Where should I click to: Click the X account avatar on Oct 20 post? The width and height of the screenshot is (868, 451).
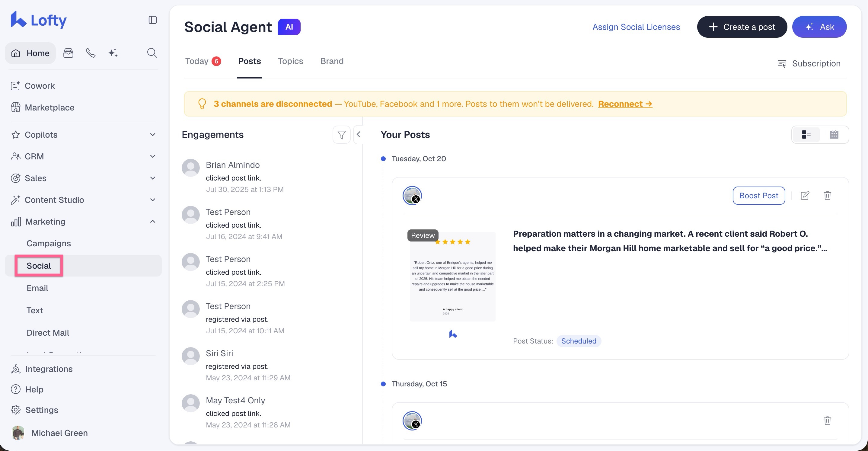tap(412, 196)
